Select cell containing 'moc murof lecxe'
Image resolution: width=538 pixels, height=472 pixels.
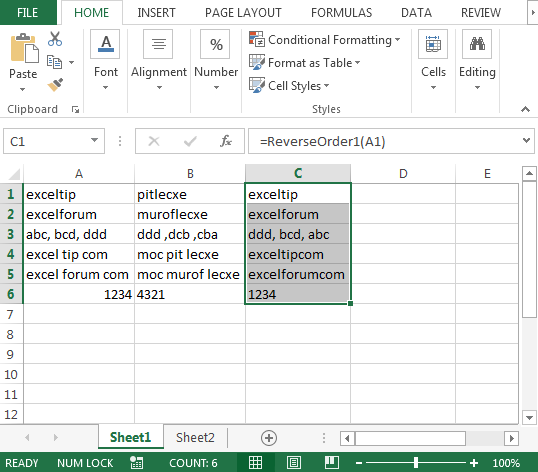[190, 274]
